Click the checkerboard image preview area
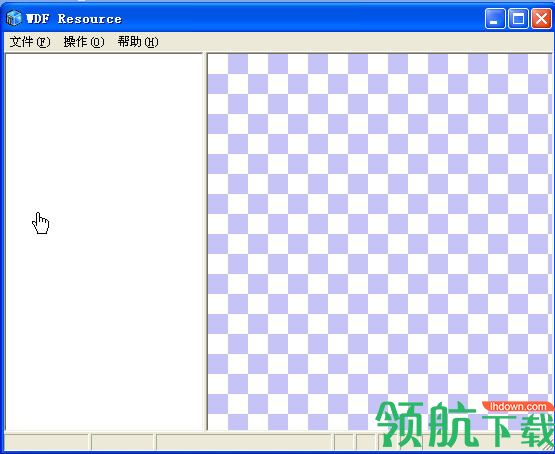Screen dimensions: 555x454 (x=379, y=242)
